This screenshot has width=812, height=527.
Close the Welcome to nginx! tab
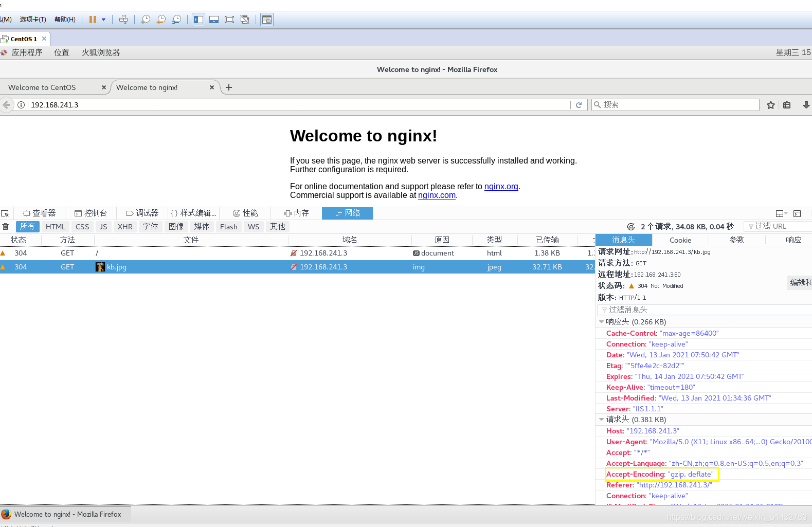212,87
